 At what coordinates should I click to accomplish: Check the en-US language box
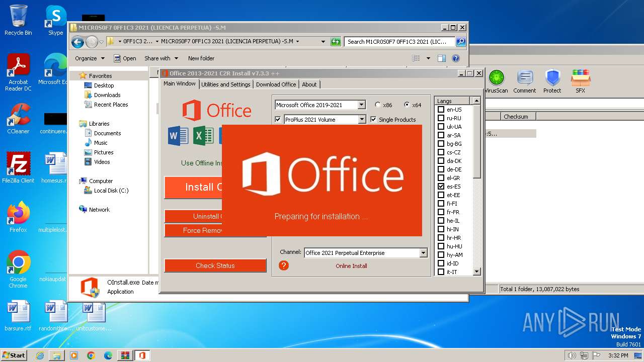click(441, 110)
